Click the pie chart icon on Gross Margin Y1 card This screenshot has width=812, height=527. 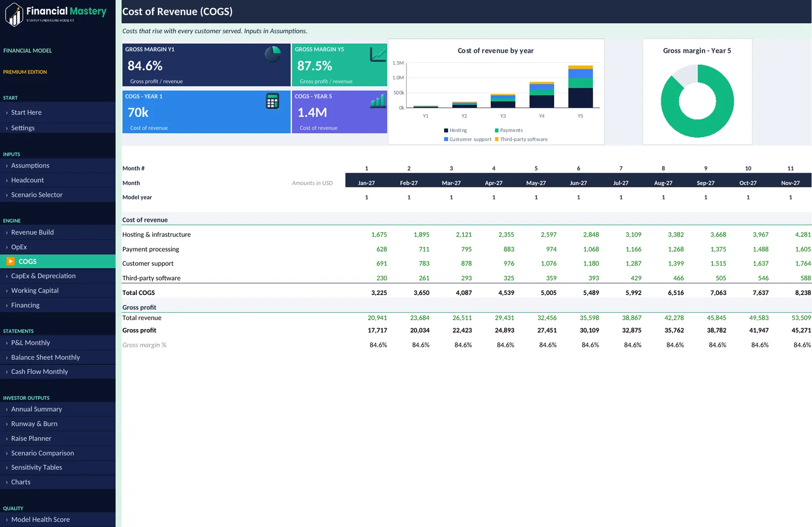[273, 54]
